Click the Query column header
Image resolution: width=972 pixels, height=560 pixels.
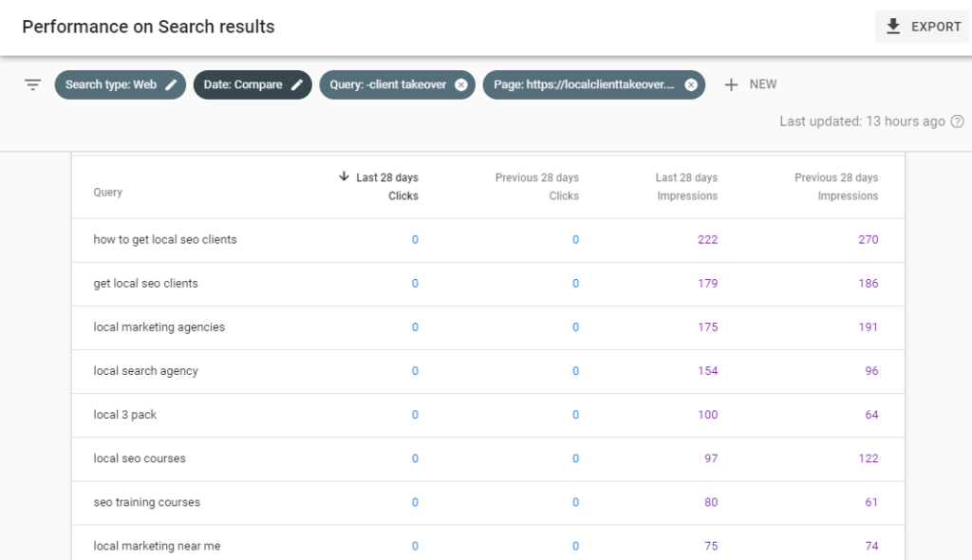pyautogui.click(x=108, y=193)
